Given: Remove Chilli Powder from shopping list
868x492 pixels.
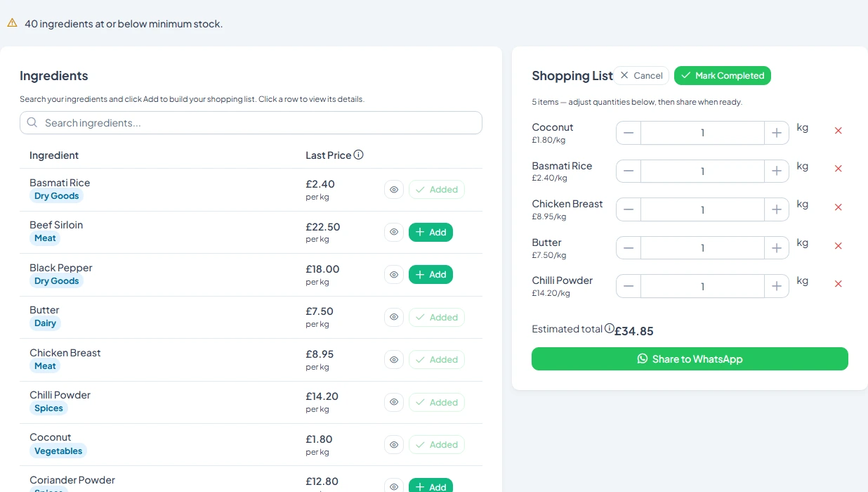Looking at the screenshot, I should (838, 284).
